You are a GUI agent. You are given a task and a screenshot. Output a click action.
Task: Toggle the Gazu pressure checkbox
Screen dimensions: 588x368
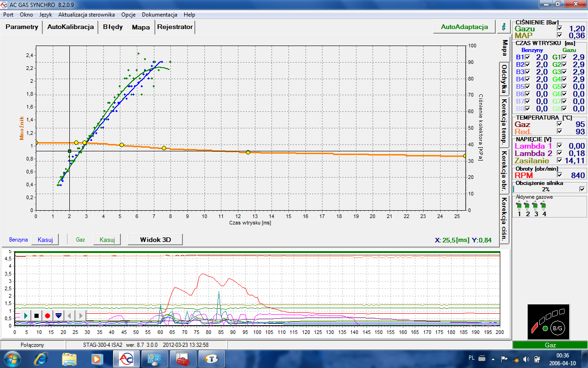(559, 29)
